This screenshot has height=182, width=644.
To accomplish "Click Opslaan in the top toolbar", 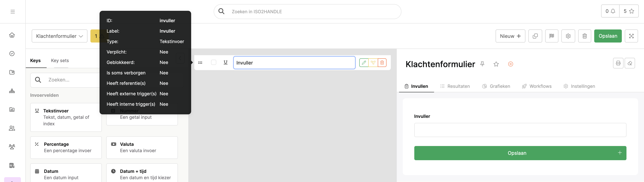I will tap(608, 36).
